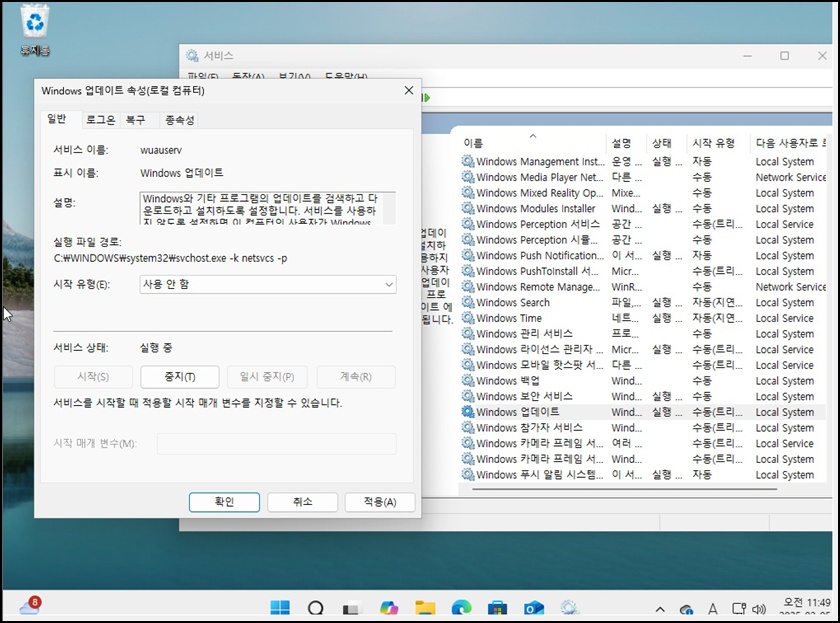840x623 pixels.
Task: Click gear icon of Windows 업데이트 service
Action: 468,411
